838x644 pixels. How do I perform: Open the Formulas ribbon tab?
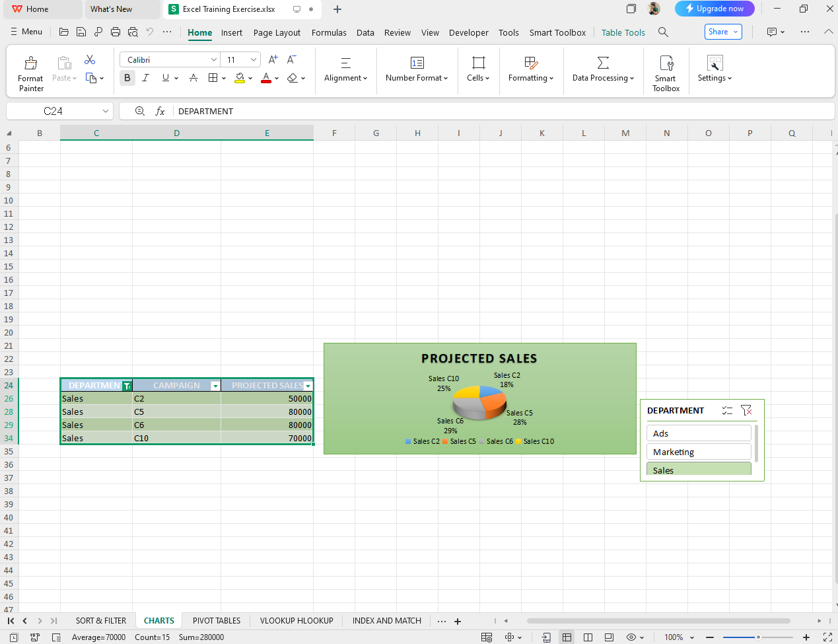pyautogui.click(x=329, y=32)
